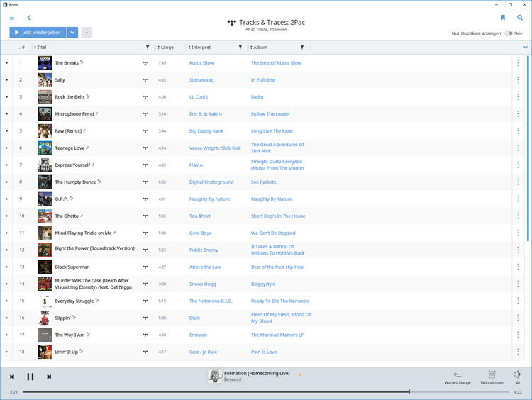Click the Jetzt wiedergeben play button
Viewport: 532px width, 400px height.
(38, 33)
